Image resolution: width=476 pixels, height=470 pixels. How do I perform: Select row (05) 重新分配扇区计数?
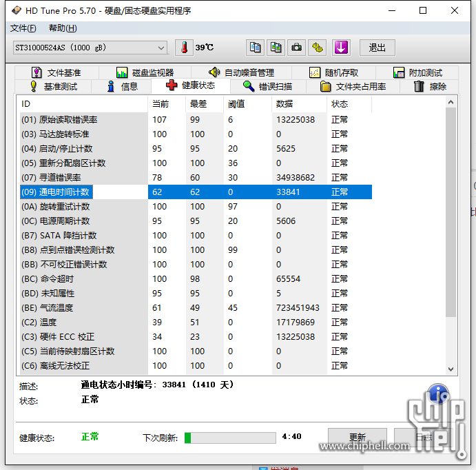196,163
